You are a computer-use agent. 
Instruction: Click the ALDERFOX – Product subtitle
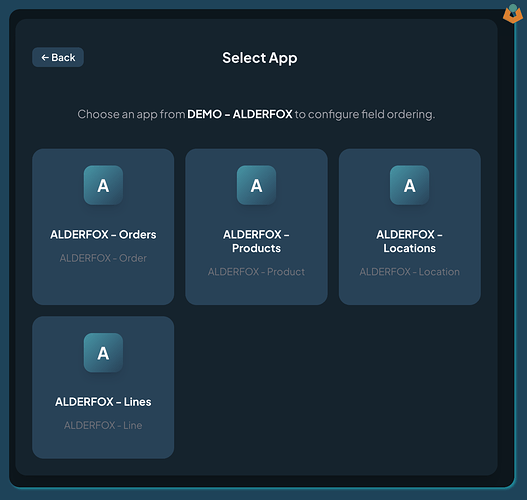click(256, 272)
